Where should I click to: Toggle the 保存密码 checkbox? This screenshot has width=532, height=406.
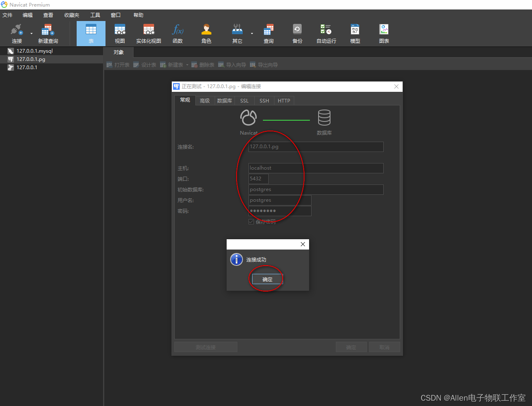click(251, 222)
